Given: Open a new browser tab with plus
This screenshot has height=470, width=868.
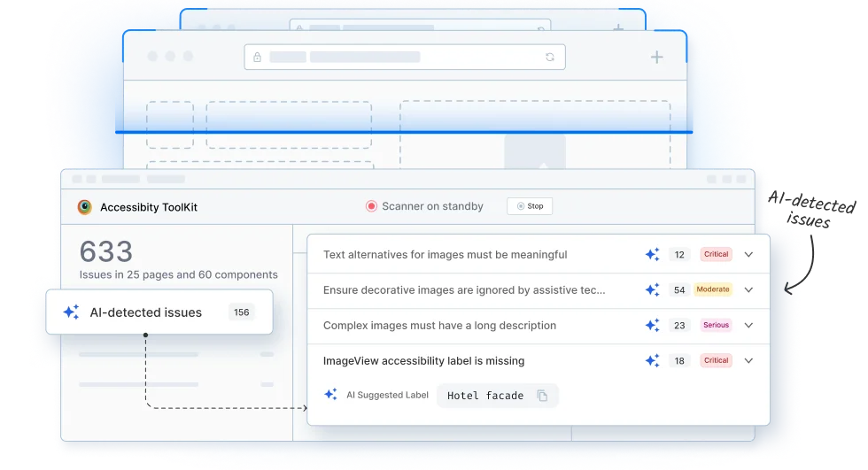Looking at the screenshot, I should tap(656, 58).
